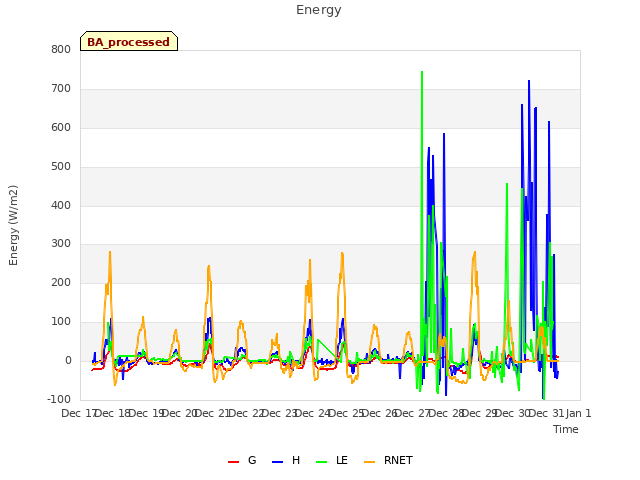Click the Dec 24 x-axis label
640x480 pixels.
tap(312, 413)
